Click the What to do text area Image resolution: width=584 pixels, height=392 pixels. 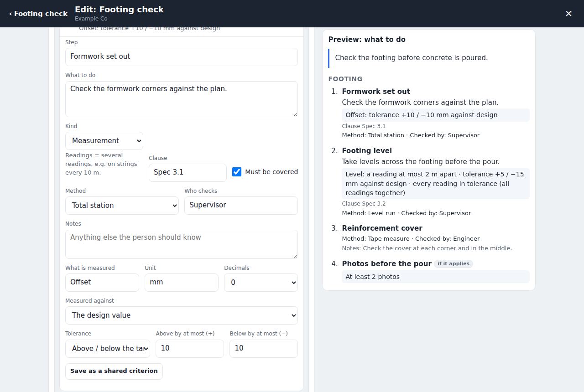182,99
